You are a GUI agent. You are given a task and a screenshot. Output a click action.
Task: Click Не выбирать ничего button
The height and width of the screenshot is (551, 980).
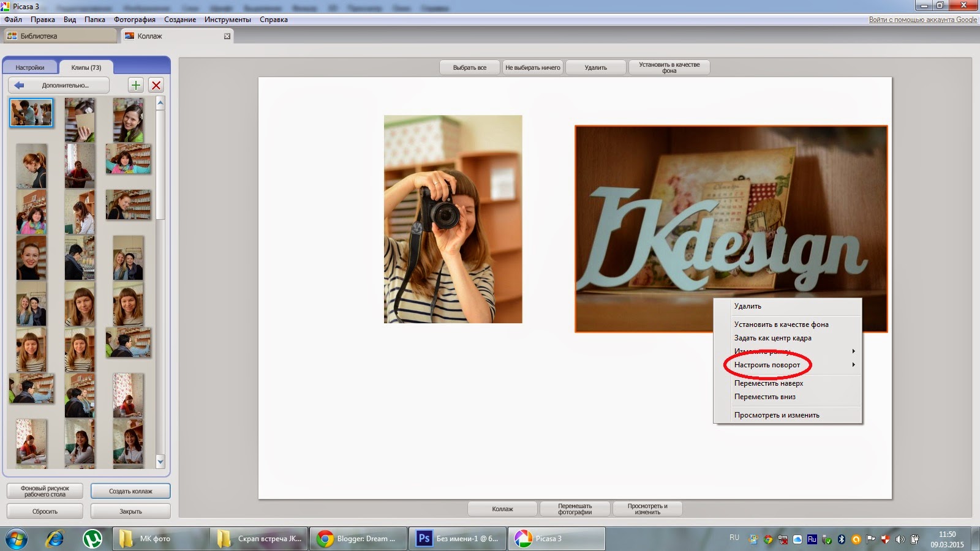pyautogui.click(x=533, y=67)
